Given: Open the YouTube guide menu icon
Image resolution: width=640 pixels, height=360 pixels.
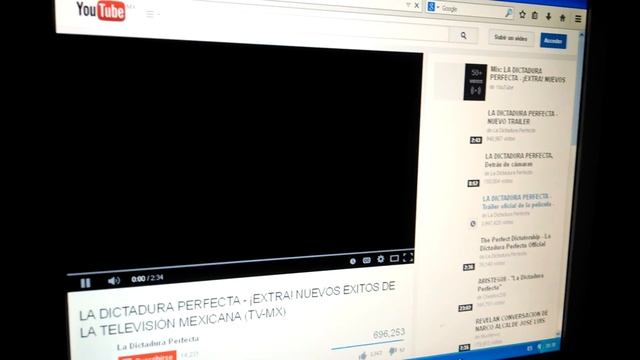Looking at the screenshot, I should 150,14.
